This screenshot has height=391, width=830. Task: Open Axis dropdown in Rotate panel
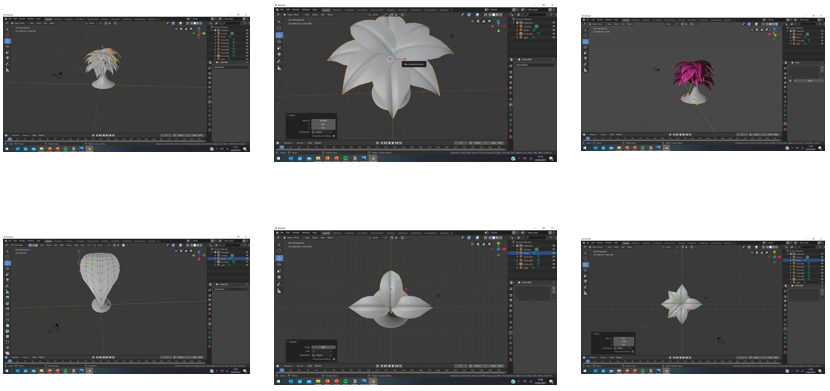(322, 351)
